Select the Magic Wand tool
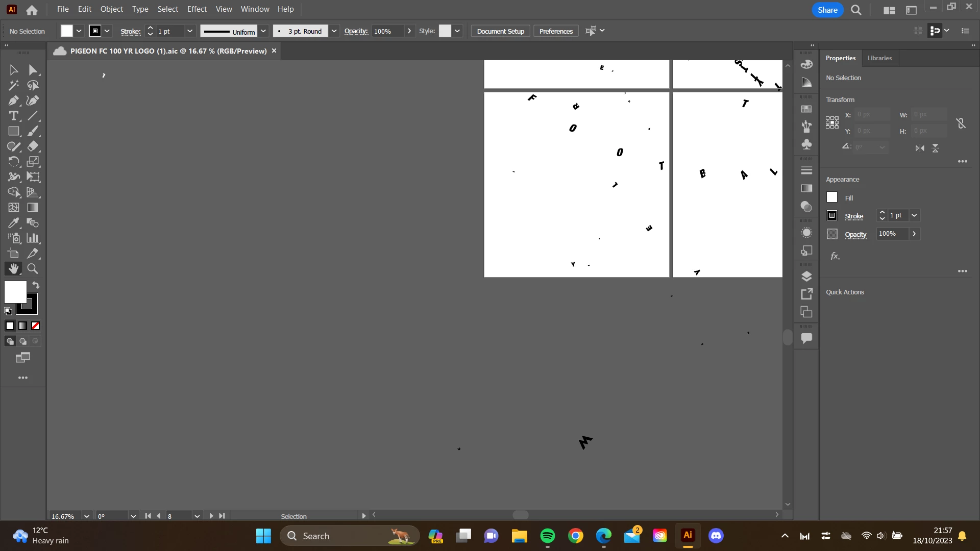 pyautogui.click(x=14, y=85)
